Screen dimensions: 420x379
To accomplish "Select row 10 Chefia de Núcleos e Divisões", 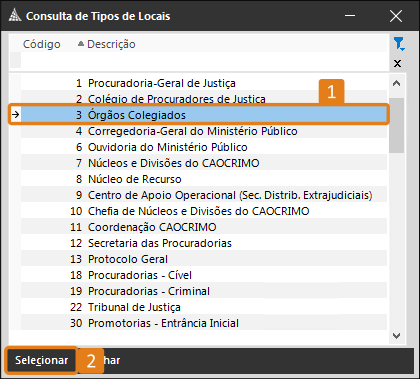I will coord(204,211).
